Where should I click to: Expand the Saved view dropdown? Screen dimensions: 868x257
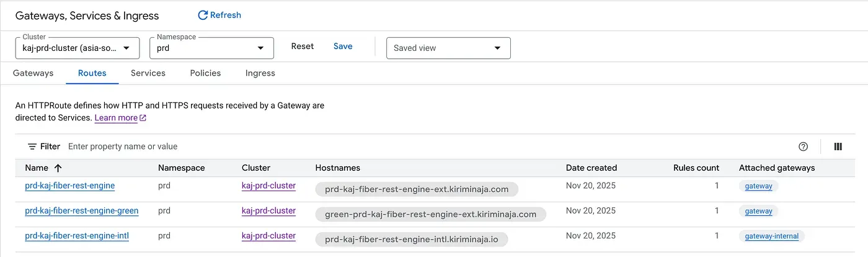coord(497,48)
